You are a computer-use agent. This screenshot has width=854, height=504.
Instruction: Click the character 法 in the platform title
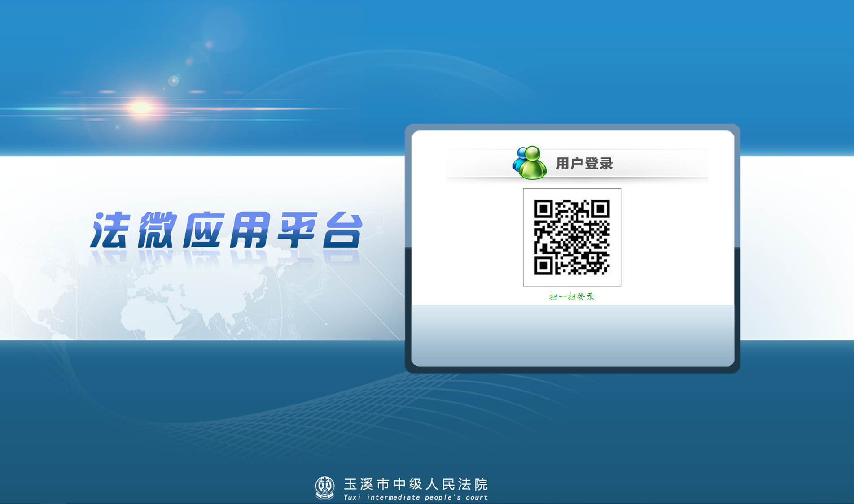(x=109, y=230)
